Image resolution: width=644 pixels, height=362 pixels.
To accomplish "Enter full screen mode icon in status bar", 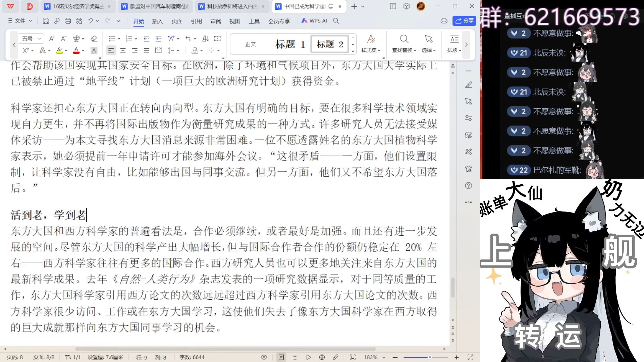I will (470, 357).
